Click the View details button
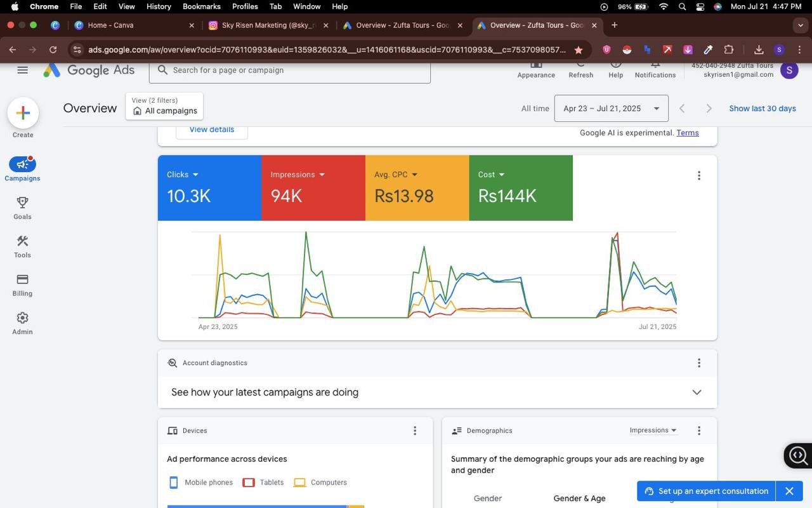The image size is (812, 508). pyautogui.click(x=212, y=130)
